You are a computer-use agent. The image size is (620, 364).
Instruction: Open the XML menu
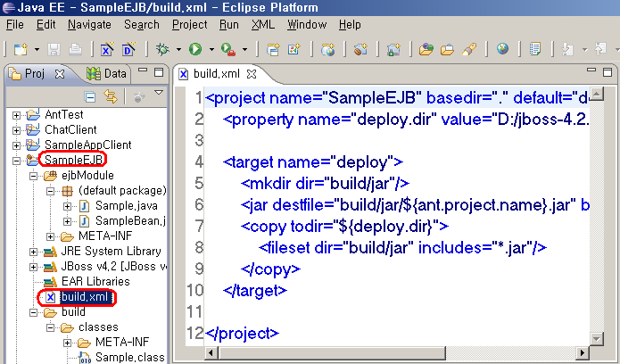point(263,24)
